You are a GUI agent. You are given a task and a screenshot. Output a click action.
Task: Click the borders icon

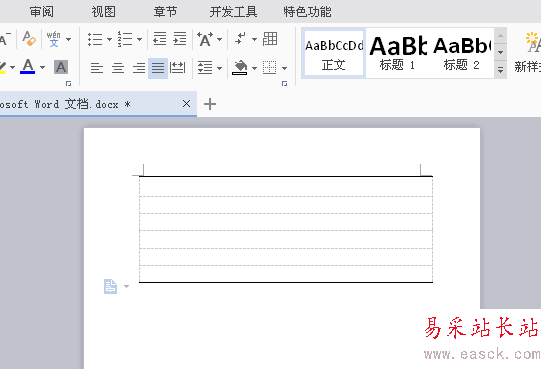point(269,68)
